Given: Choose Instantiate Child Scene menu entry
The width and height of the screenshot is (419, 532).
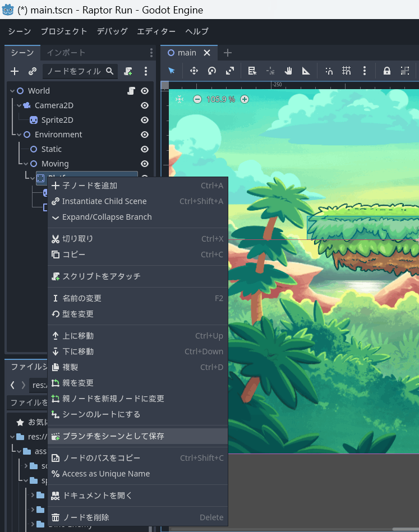Looking at the screenshot, I should pos(137,201).
